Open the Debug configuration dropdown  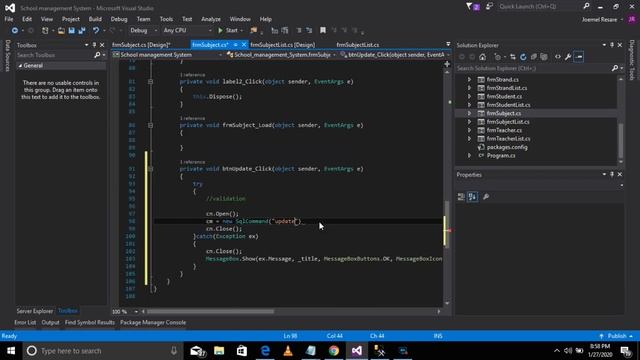143,30
